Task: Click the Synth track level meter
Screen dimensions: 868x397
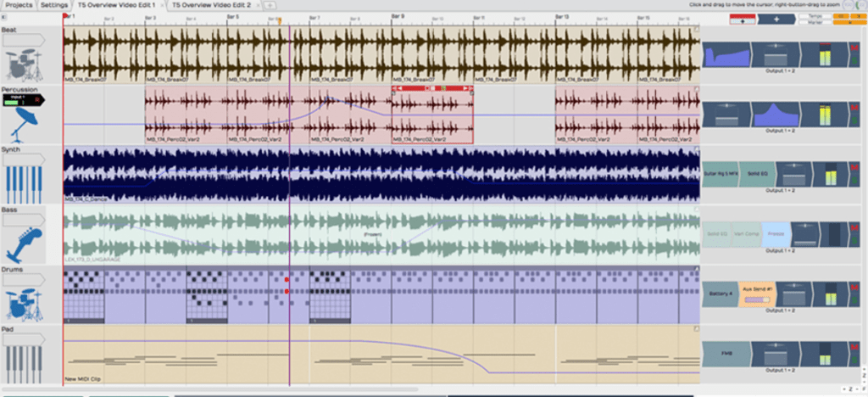Action: (831, 174)
